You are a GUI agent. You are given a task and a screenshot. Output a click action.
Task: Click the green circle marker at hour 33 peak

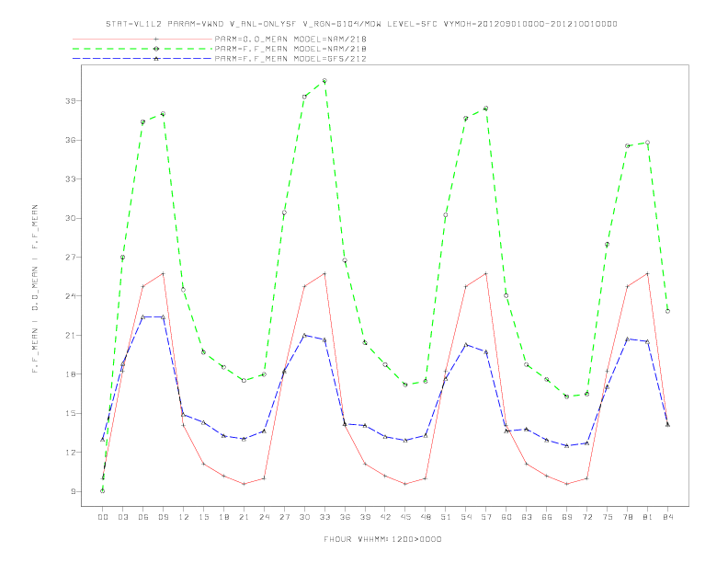pyautogui.click(x=324, y=81)
